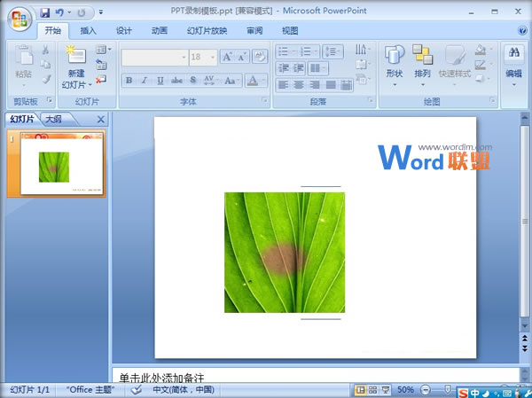
Task: Decrease the list indent level
Action: [x=283, y=68]
